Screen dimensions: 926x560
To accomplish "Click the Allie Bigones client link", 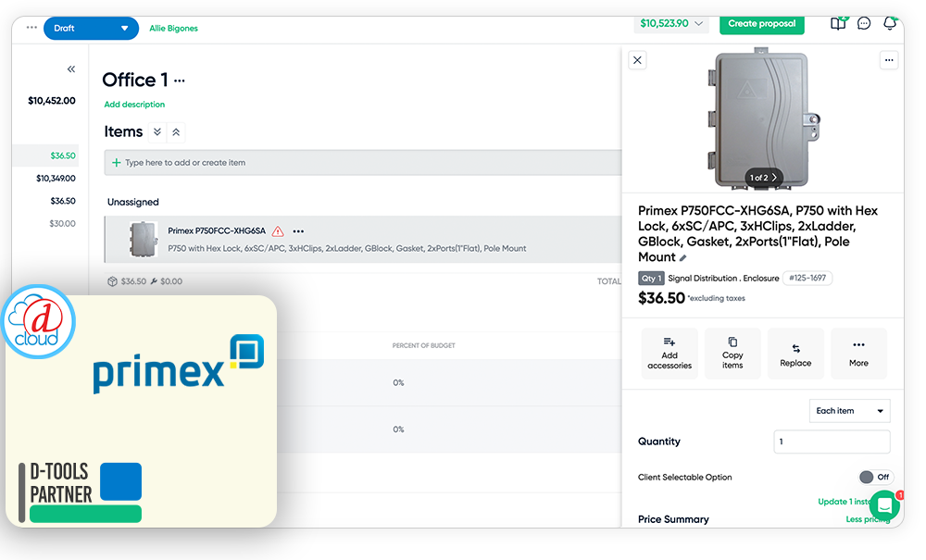I will coord(174,29).
